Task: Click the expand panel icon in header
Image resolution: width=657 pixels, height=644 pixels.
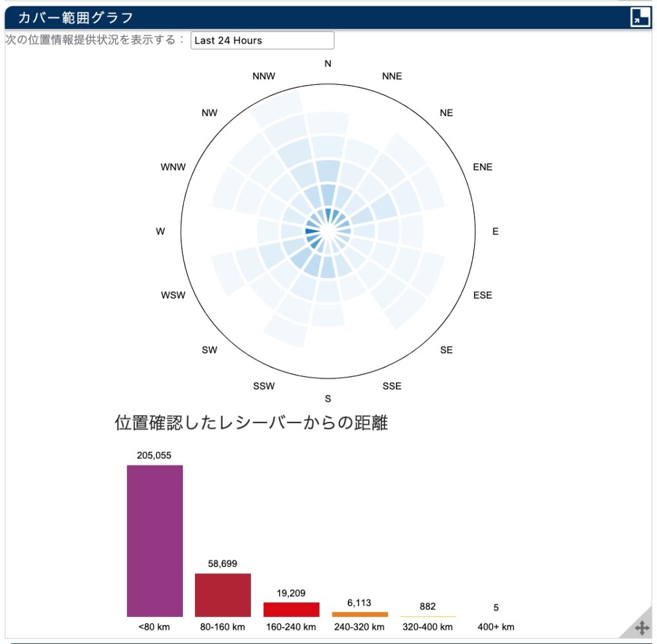Action: pyautogui.click(x=640, y=17)
